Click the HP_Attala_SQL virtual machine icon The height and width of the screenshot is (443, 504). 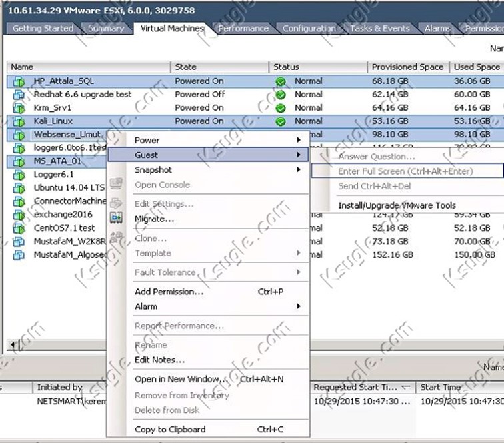point(19,81)
